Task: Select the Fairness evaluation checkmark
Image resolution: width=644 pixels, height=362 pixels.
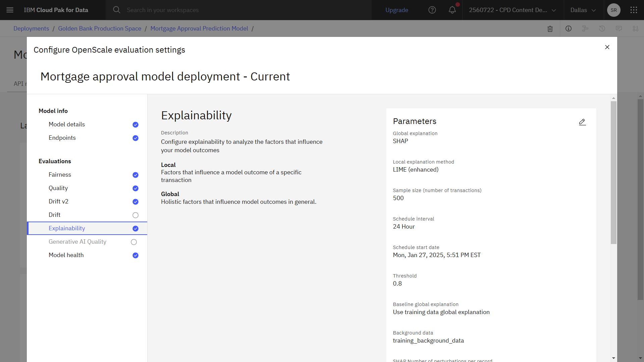Action: click(136, 175)
